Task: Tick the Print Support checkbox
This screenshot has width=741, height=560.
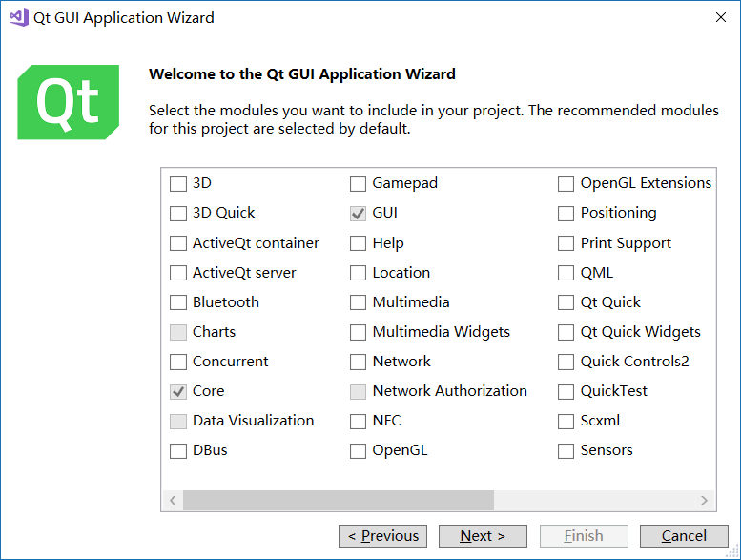Action: (x=566, y=243)
